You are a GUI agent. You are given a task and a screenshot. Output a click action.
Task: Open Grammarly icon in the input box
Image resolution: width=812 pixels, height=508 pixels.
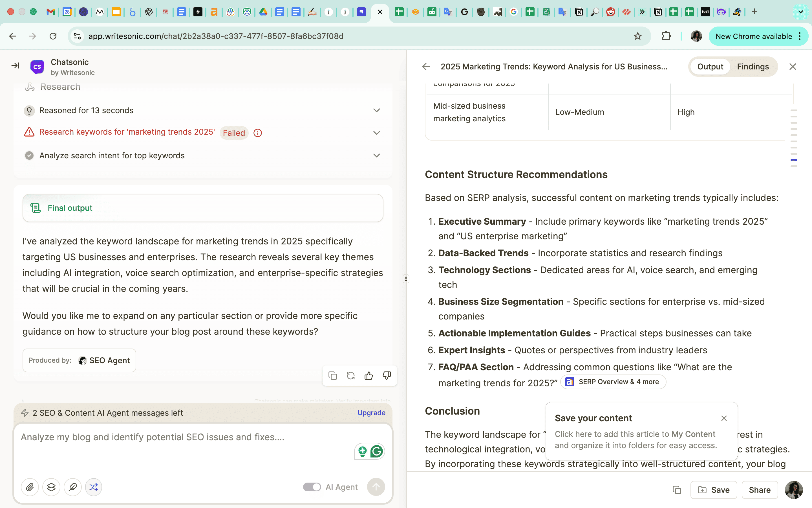[x=377, y=451]
